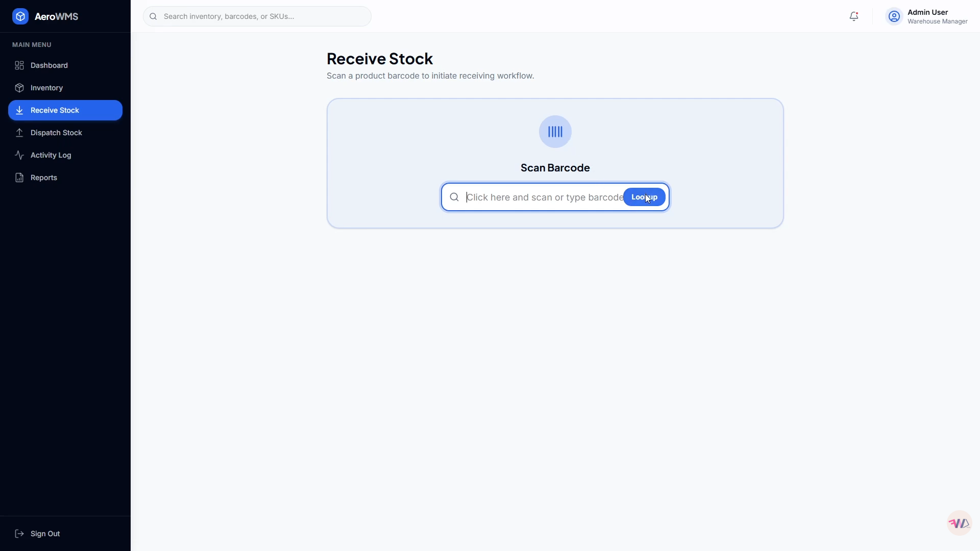This screenshot has height=551, width=980.
Task: Click the Sign Out door icon
Action: tap(19, 534)
